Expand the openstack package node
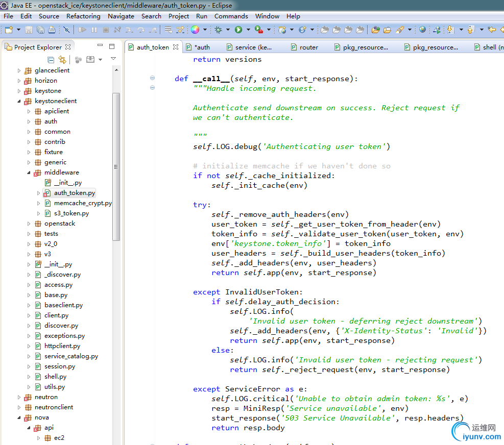Image resolution: width=504 pixels, height=445 pixels. point(29,224)
